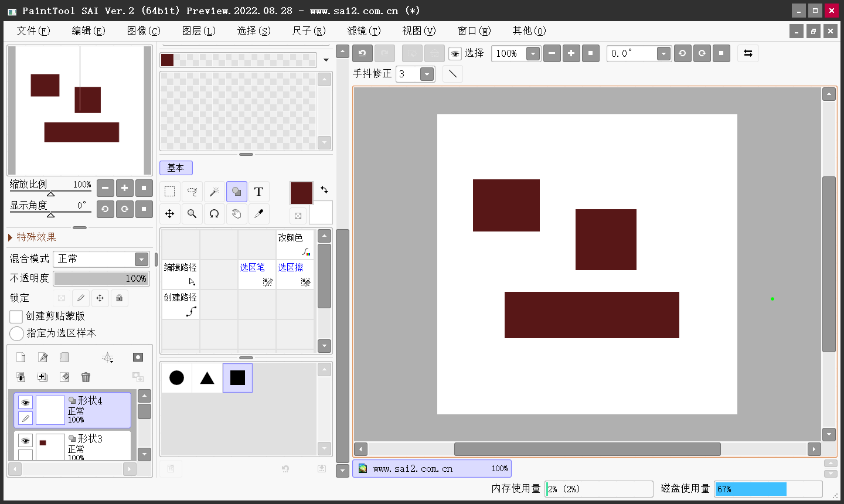The image size is (844, 504).
Task: Select the 选区笔 tool
Action: (257, 274)
